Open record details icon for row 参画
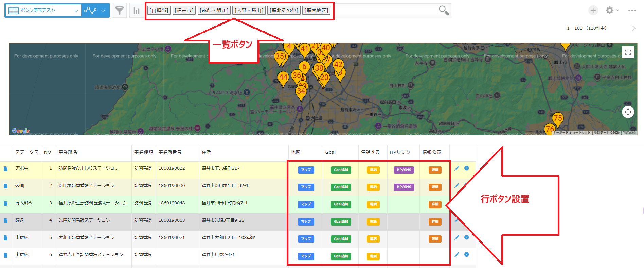Viewport: 644px width, 268px height. pos(5,186)
